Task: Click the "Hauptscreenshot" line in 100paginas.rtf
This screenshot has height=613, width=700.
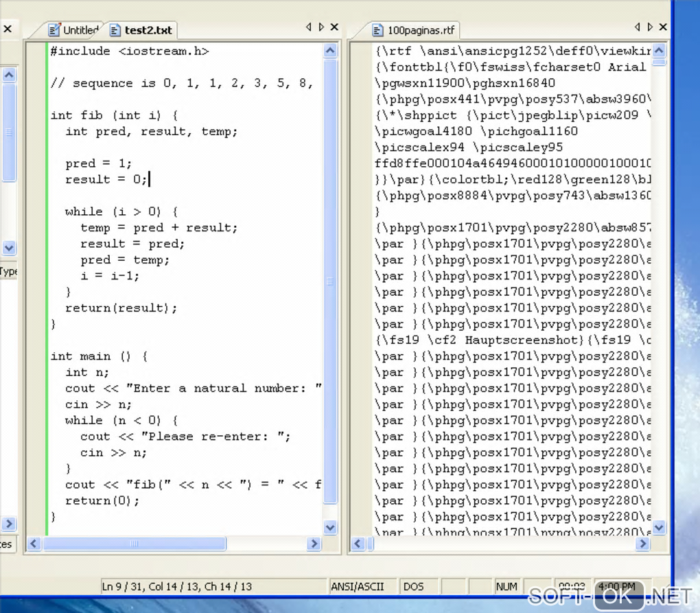Action: coord(513,340)
